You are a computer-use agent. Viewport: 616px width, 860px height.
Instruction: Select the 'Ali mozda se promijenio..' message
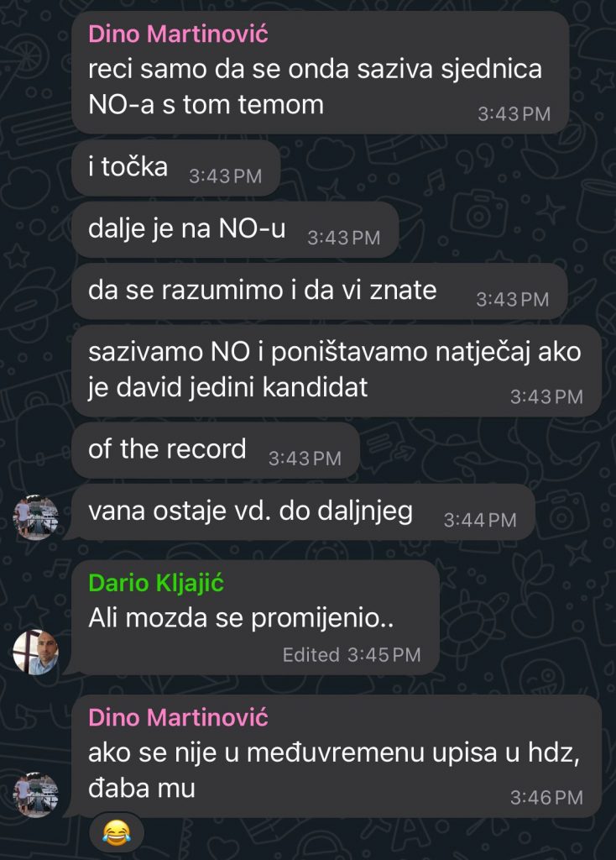click(x=255, y=617)
